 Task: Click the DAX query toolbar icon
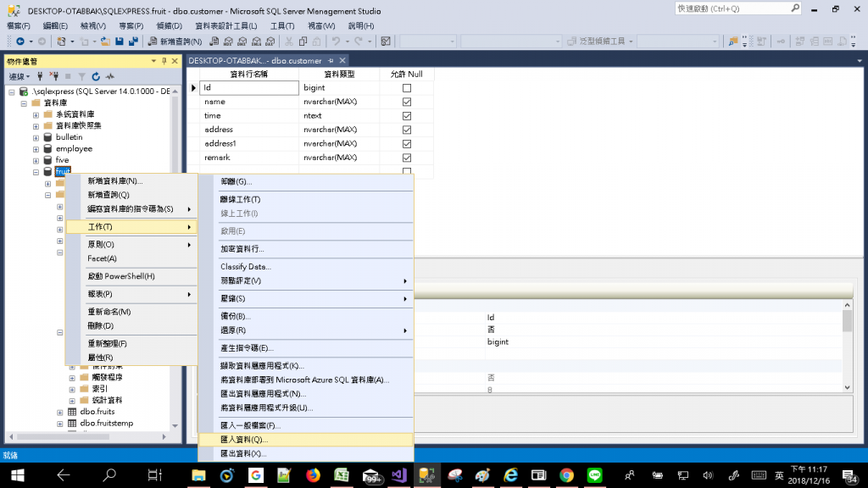[270, 42]
